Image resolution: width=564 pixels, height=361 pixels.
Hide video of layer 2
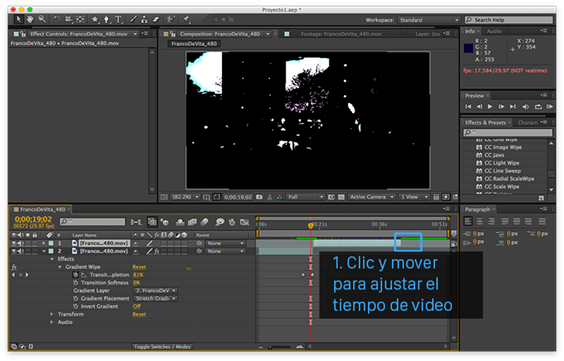tap(14, 251)
